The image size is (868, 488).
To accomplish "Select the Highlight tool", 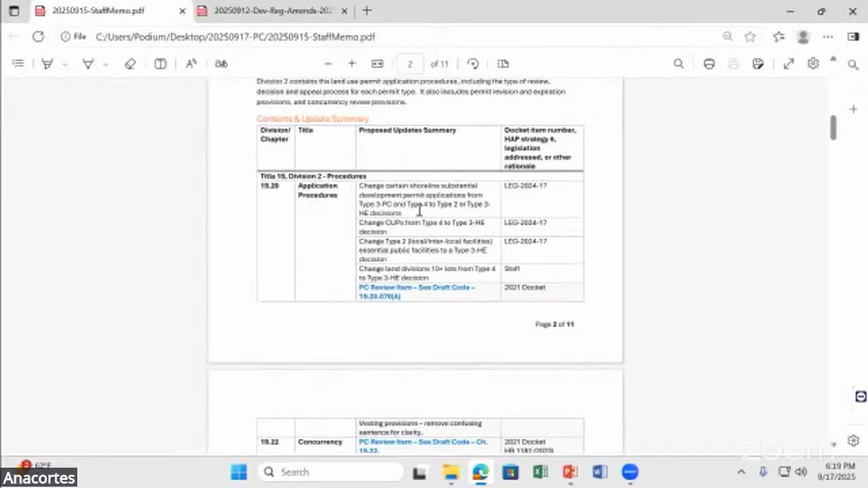I will [47, 64].
